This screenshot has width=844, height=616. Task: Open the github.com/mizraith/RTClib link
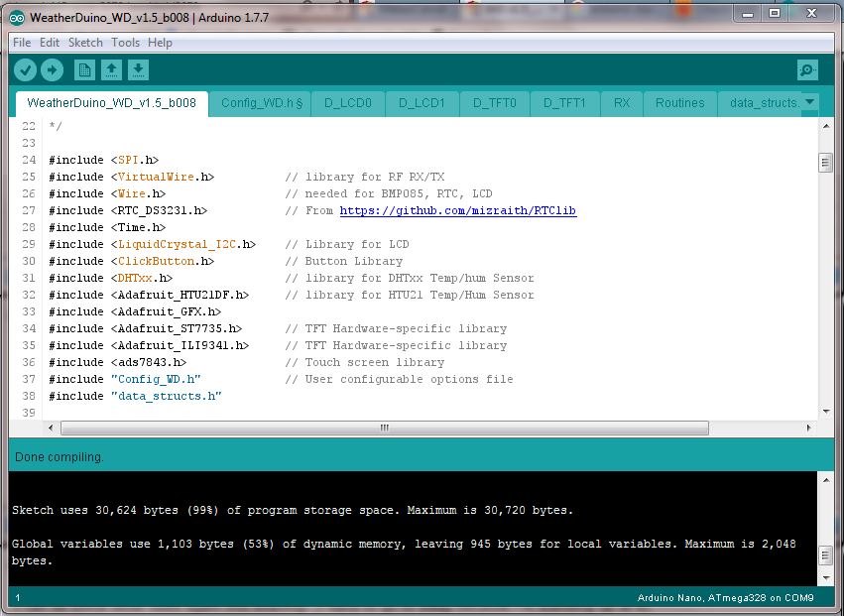[457, 210]
